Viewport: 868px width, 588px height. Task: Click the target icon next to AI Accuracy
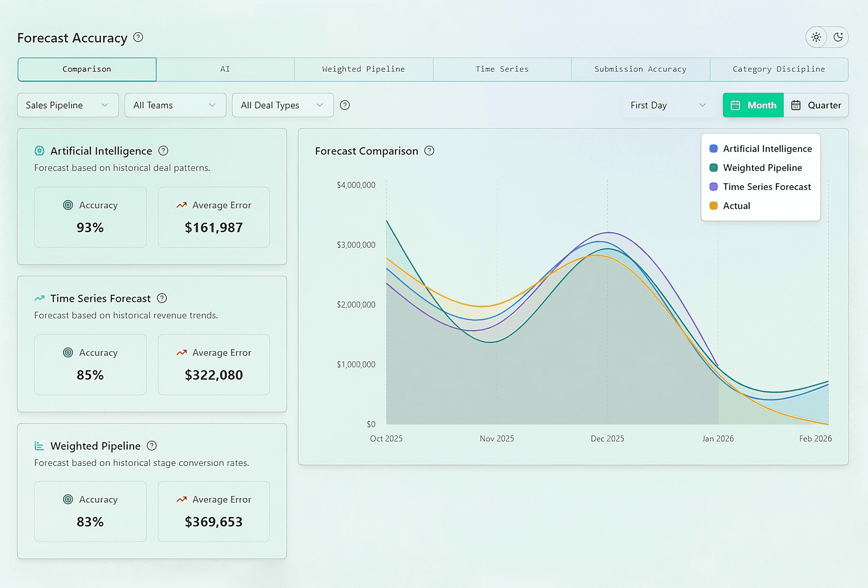click(x=68, y=205)
